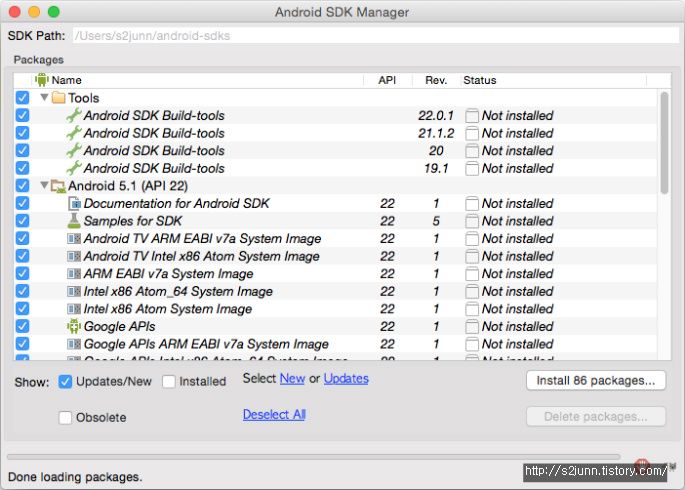Select Intel x86 Atom_64 System Image row
Image resolution: width=685 pixels, height=490 pixels.
(x=336, y=291)
